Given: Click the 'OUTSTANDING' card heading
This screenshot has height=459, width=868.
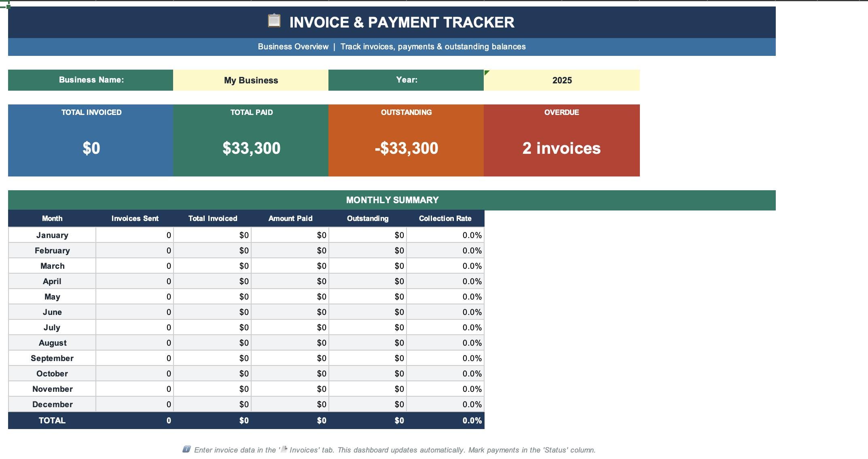Looking at the screenshot, I should point(406,113).
